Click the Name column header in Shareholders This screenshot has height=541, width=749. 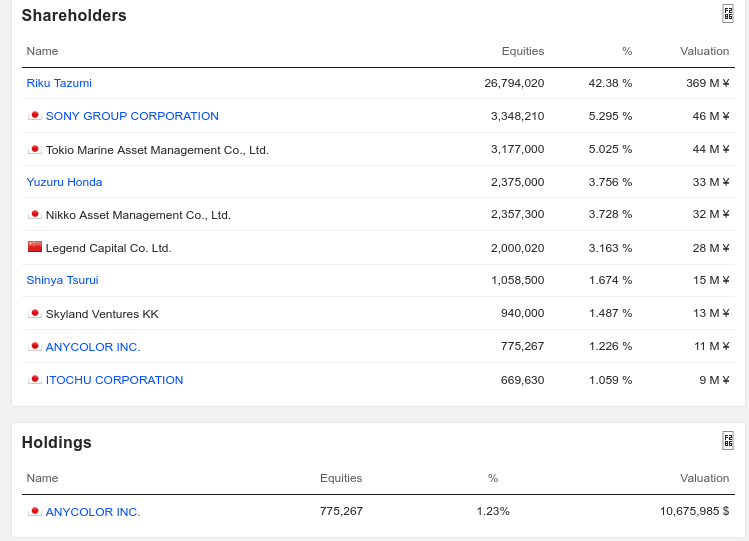click(43, 51)
